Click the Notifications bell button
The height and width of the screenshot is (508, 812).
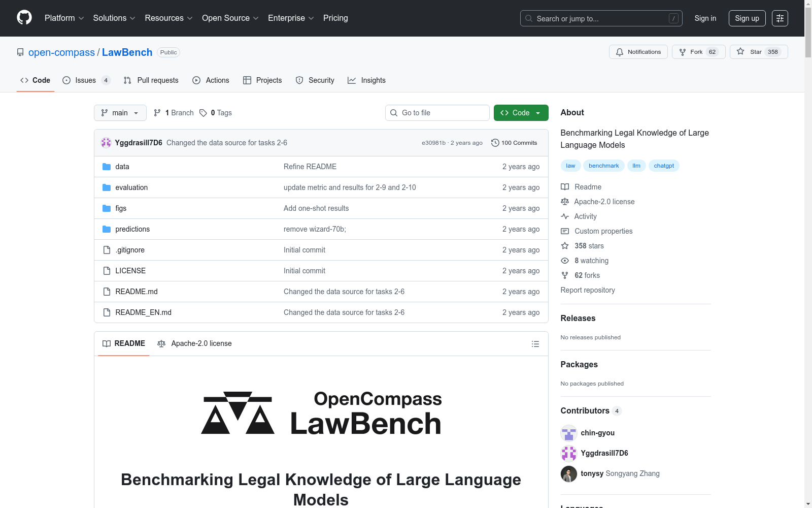point(638,52)
